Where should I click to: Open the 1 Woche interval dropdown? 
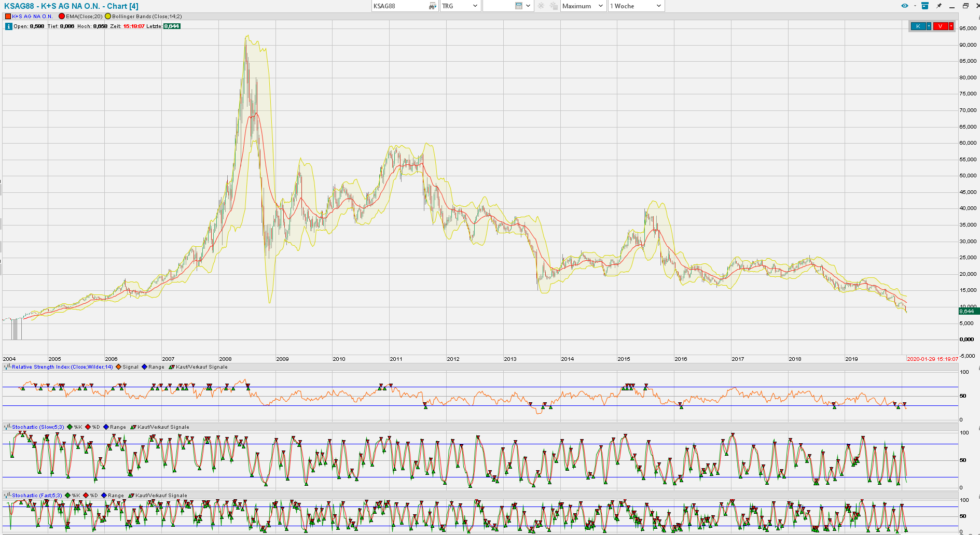point(636,6)
